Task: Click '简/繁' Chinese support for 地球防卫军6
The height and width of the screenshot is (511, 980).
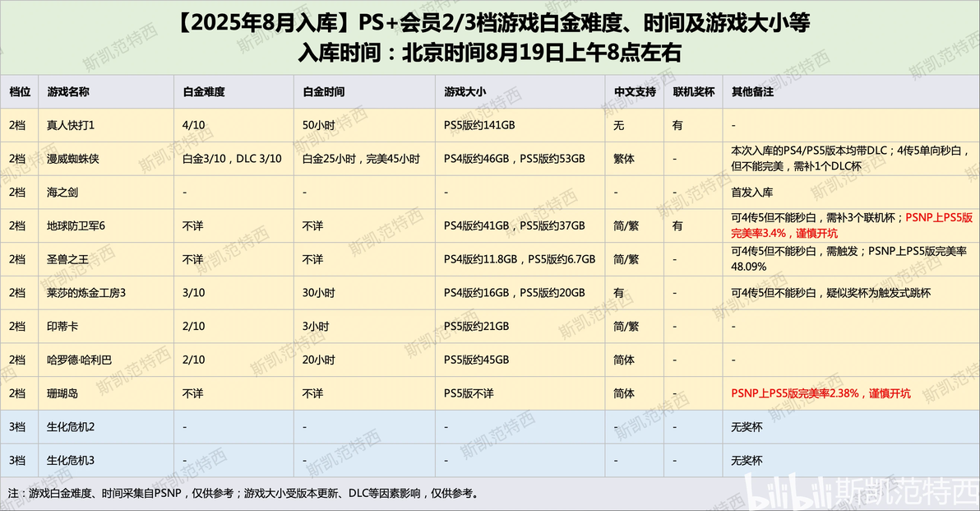Action: coord(626,225)
